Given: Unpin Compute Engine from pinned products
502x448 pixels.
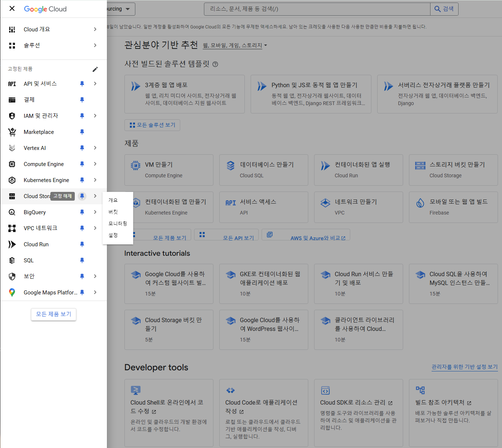Looking at the screenshot, I should click(x=82, y=164).
